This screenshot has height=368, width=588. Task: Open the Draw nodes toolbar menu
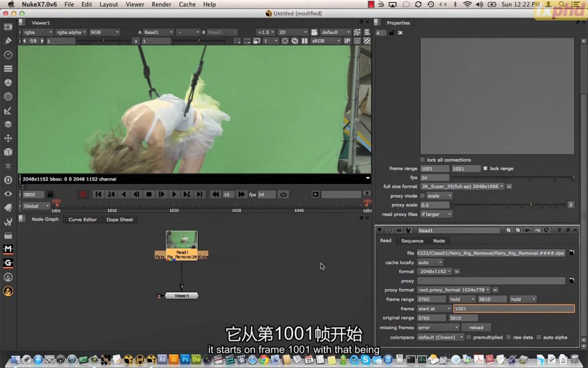8,41
